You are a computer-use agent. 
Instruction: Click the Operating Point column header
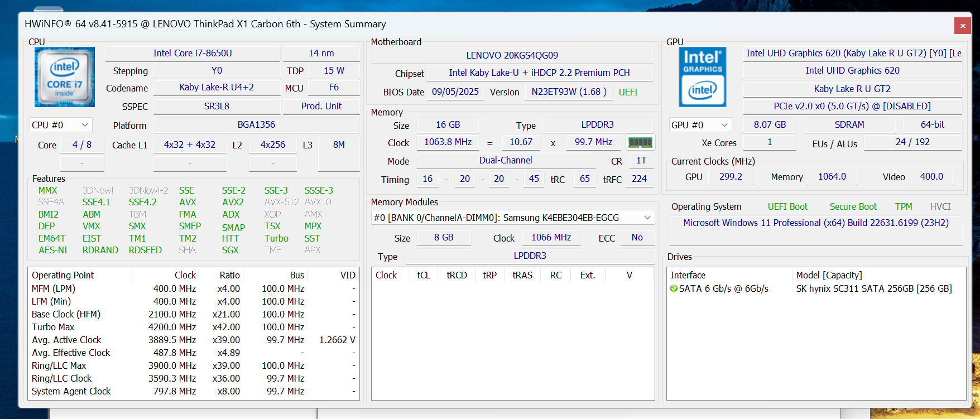click(79, 276)
